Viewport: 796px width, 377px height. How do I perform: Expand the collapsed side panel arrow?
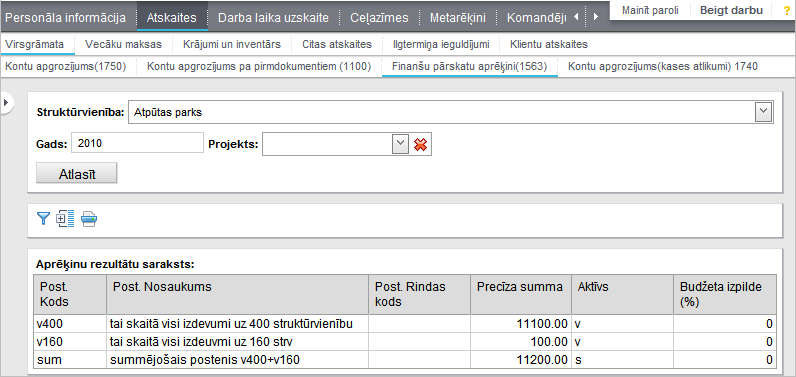click(6, 103)
